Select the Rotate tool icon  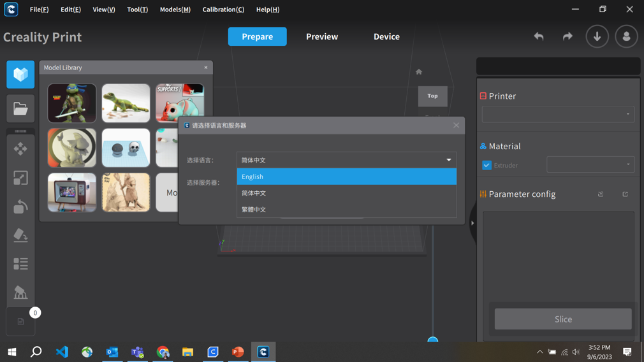[20, 206]
